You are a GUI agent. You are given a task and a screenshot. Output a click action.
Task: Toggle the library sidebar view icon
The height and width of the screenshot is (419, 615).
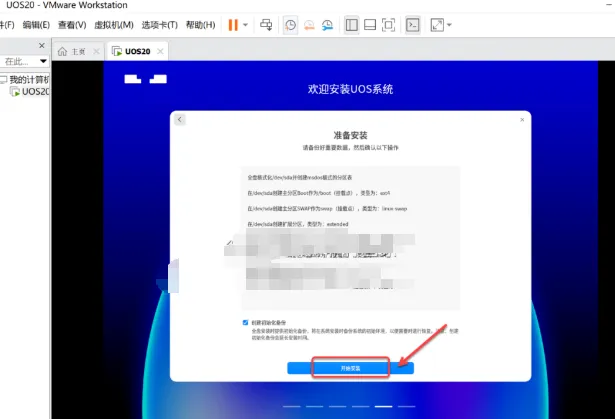pos(351,25)
